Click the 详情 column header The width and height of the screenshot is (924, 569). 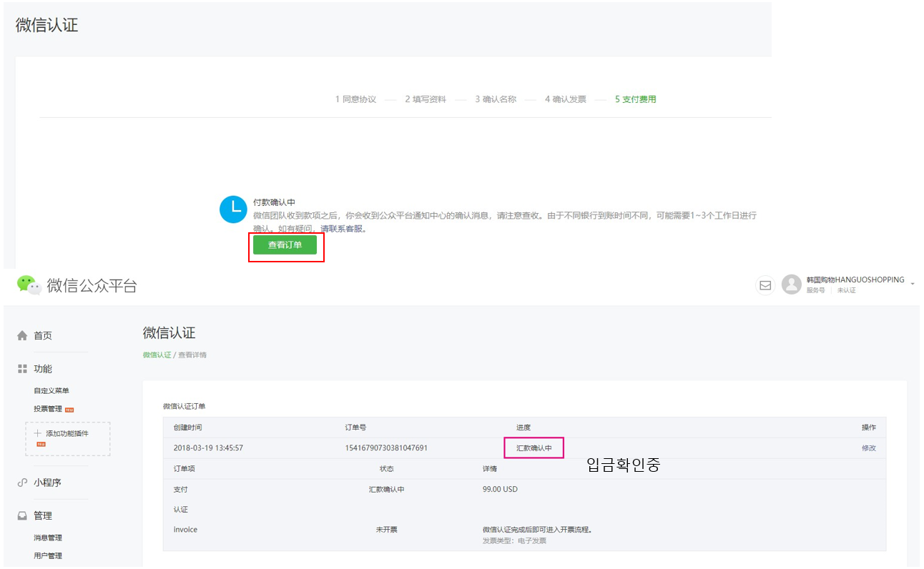[x=490, y=469]
